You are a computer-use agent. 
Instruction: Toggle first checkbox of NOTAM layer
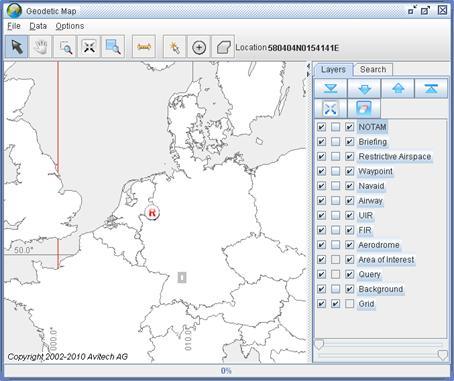[321, 127]
